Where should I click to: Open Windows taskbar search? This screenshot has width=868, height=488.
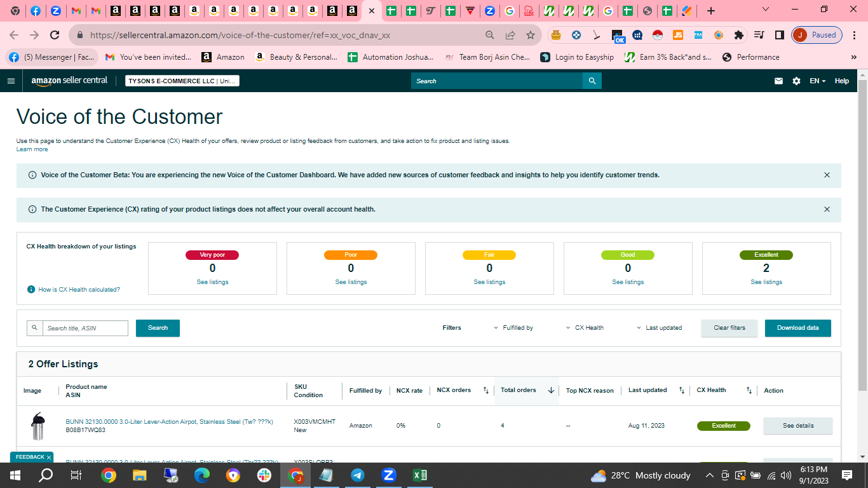46,475
